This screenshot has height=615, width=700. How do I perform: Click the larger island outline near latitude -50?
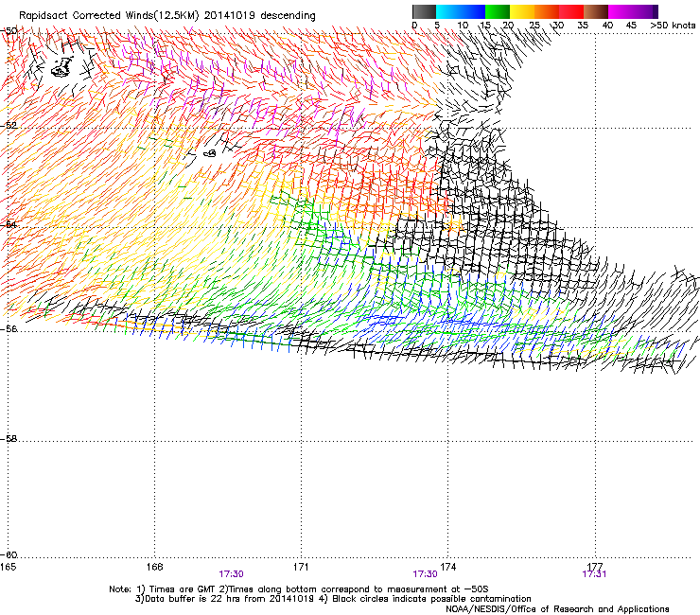coord(62,67)
